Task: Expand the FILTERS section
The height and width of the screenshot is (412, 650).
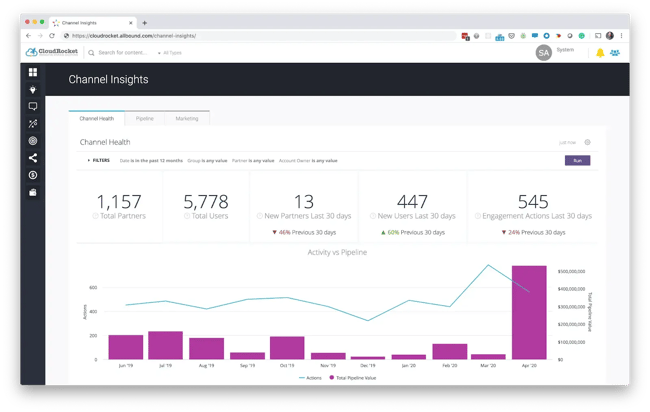Action: [99, 160]
